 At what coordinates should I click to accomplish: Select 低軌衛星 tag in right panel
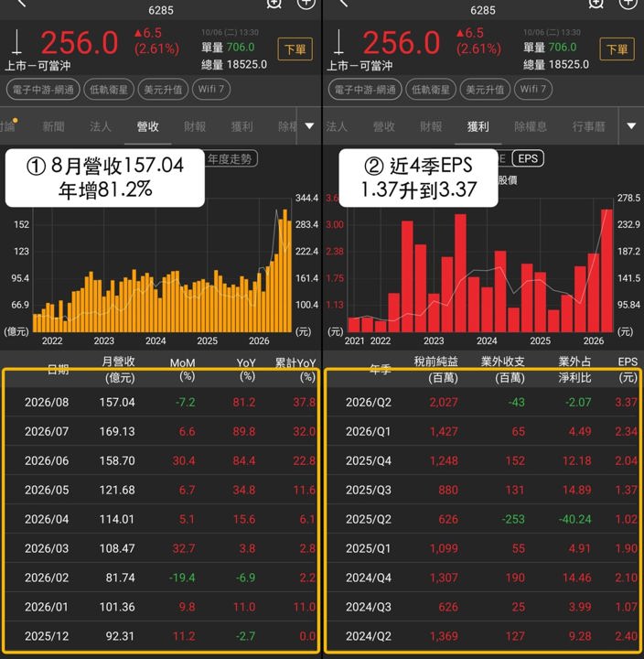pos(431,90)
